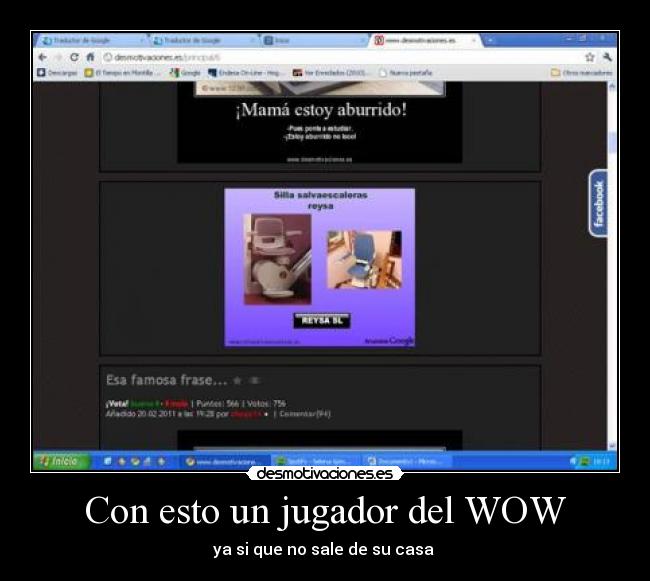Favorite Esa famosa frase with the star
650x581 pixels.
(238, 380)
